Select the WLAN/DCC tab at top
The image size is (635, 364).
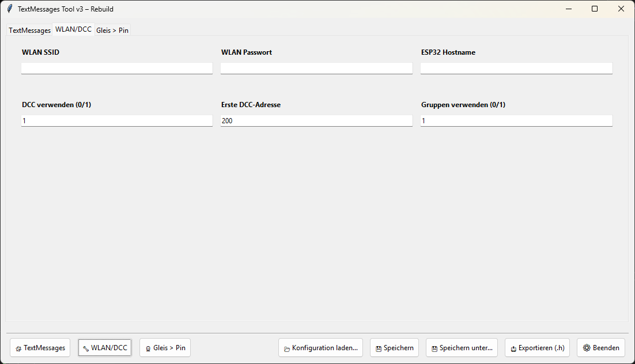(73, 29)
